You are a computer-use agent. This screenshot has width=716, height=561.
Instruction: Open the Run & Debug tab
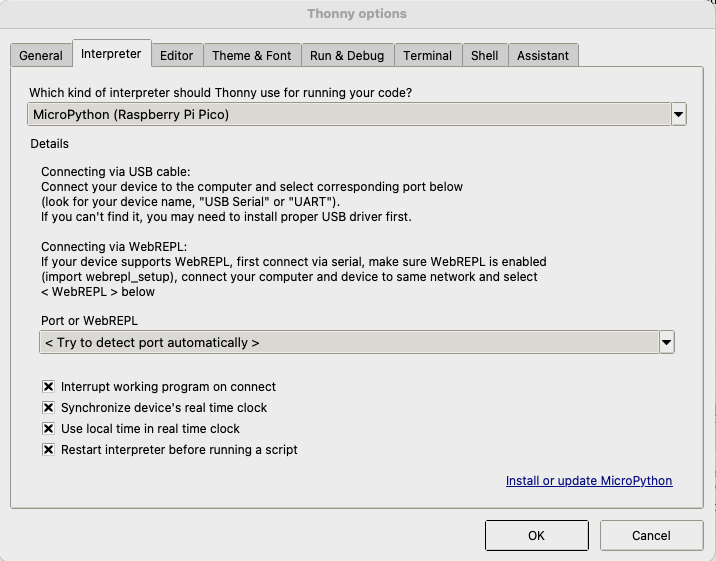(x=347, y=56)
